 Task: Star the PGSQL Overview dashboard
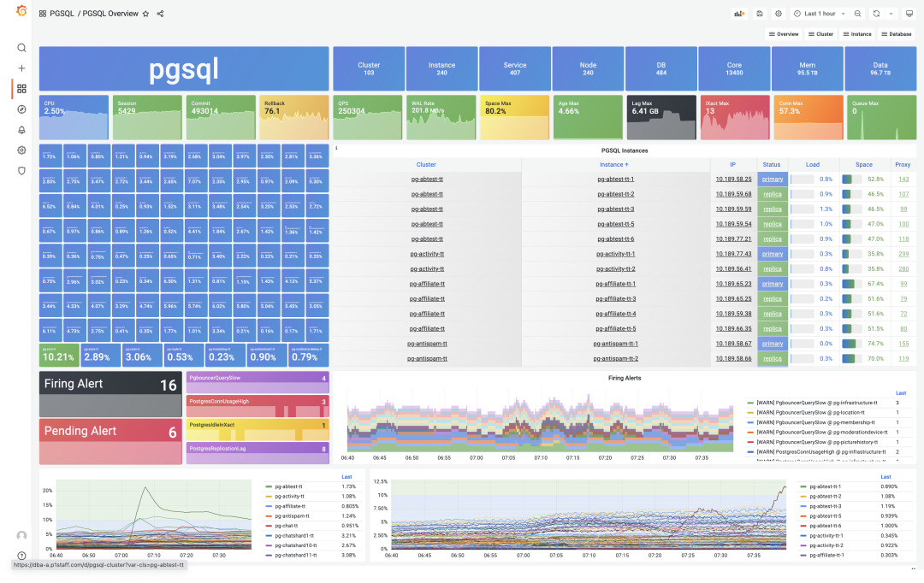pos(145,14)
